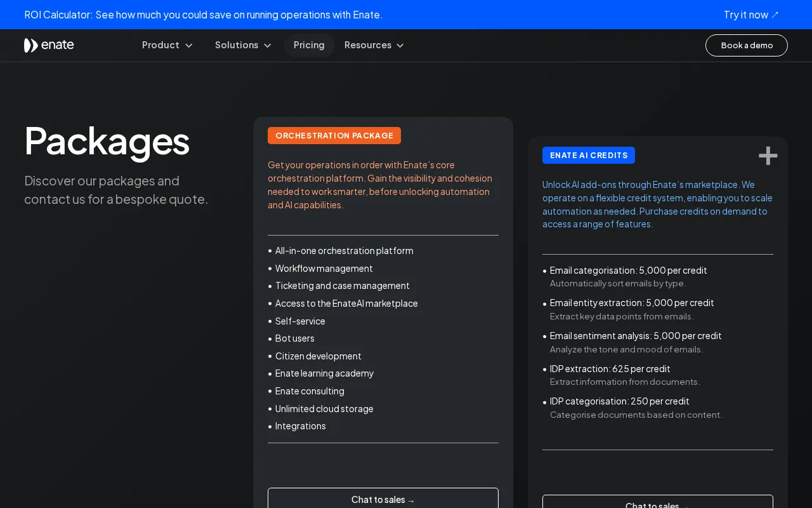Click the ROI Calculator banner text
This screenshot has width=812, height=508.
tap(203, 15)
